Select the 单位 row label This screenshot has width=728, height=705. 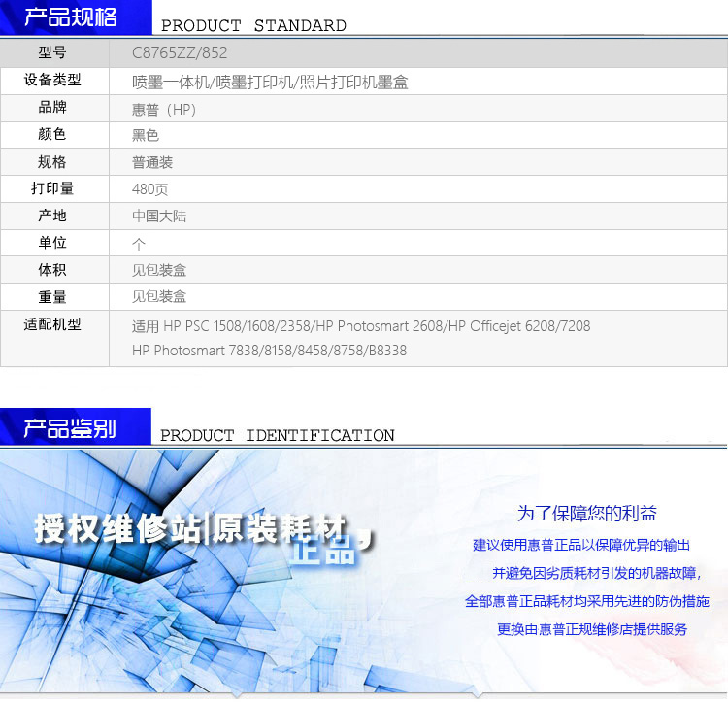(52, 242)
